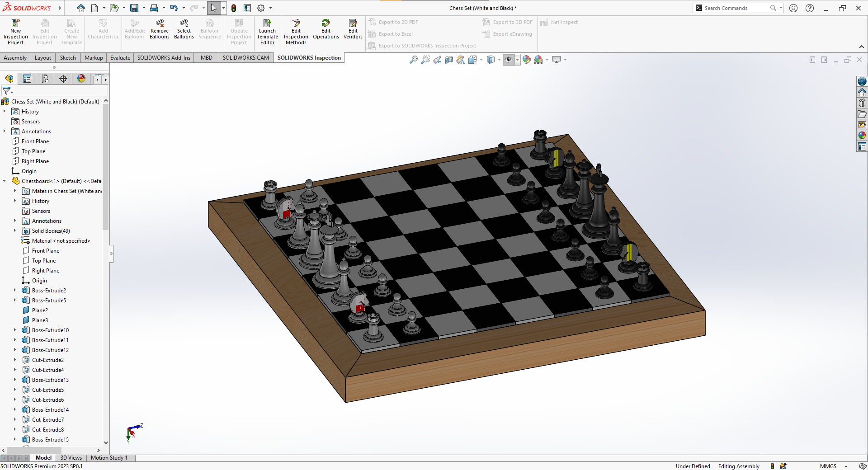Select Material <not specified> item
Image resolution: width=868 pixels, height=470 pixels.
[61, 241]
